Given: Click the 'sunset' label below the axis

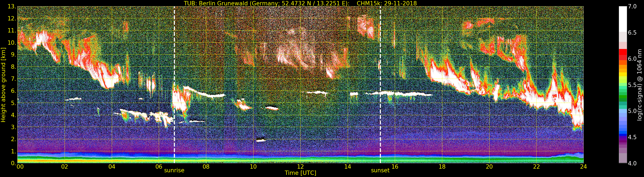Looking at the screenshot, I should point(380,171).
